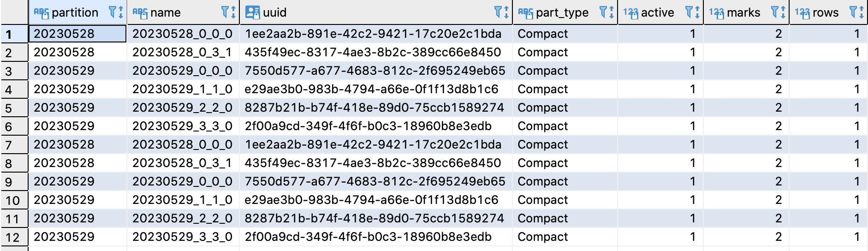Click sort arrows on rows column
The height and width of the screenshot is (251, 868).
pyautogui.click(x=862, y=12)
